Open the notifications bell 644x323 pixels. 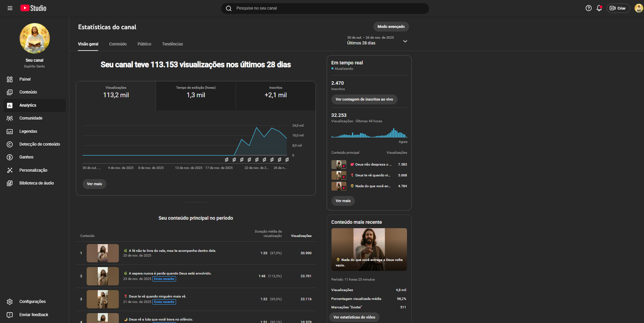[x=599, y=8]
